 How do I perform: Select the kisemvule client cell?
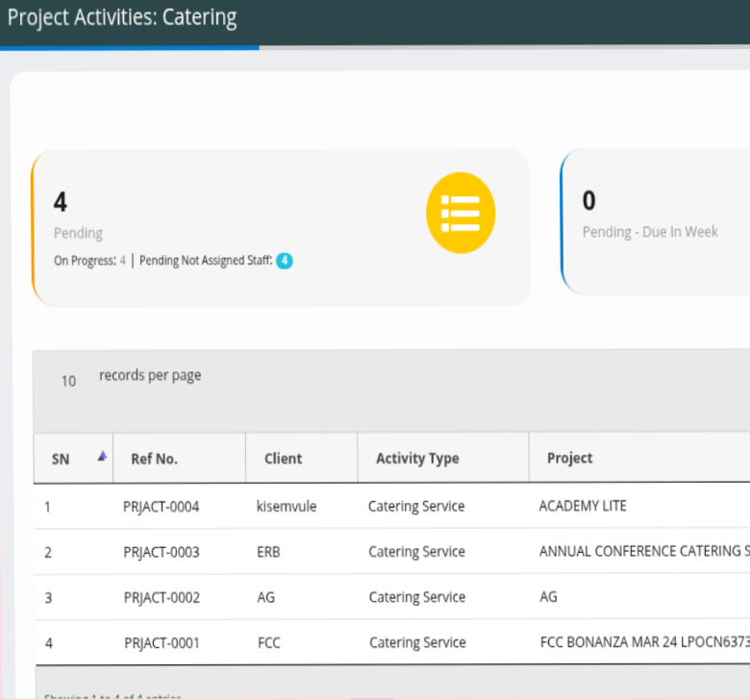[x=287, y=507]
